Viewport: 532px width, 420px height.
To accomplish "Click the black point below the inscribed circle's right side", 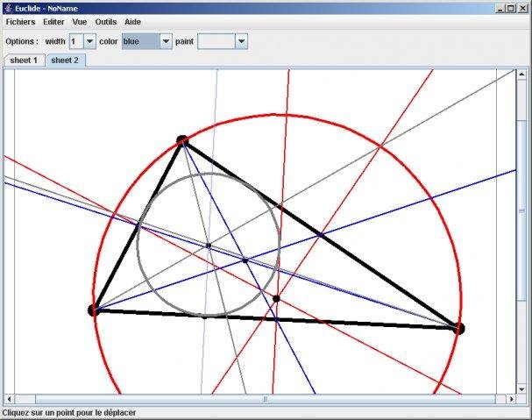I will [276, 299].
